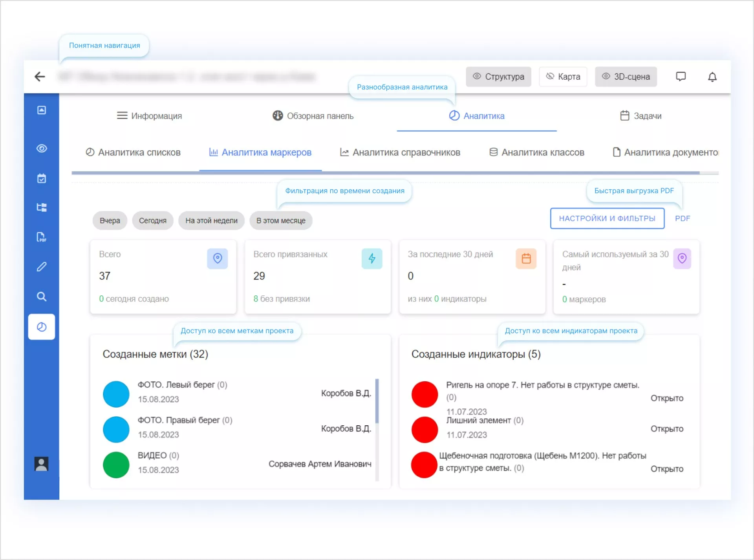Open the image gallery sidebar icon
This screenshot has height=560, width=754.
click(x=42, y=110)
